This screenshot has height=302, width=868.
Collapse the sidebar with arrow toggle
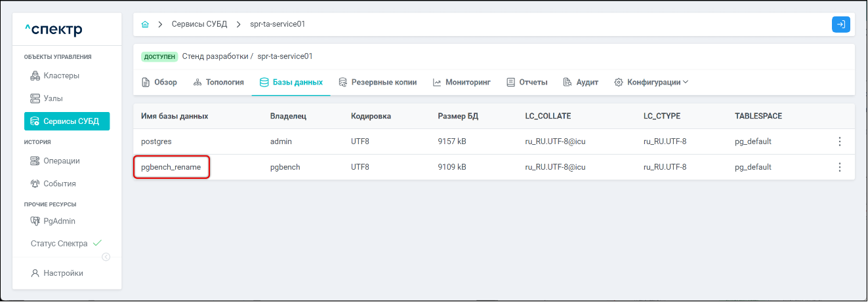click(106, 257)
